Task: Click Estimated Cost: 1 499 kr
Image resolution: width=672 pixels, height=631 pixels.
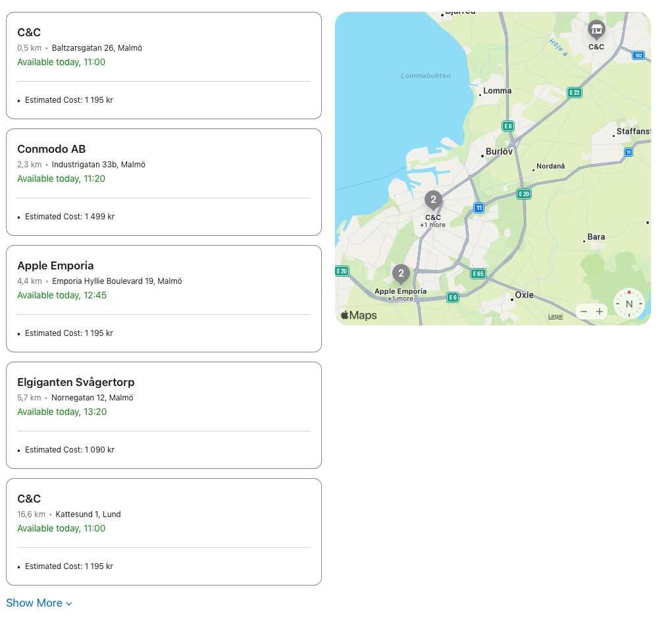Action: 70,217
